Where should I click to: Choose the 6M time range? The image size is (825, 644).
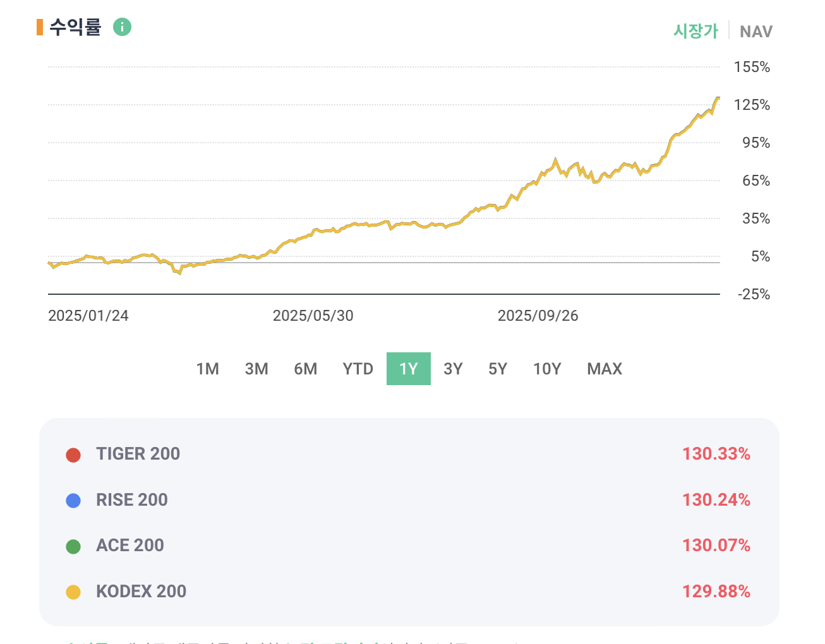pyautogui.click(x=306, y=369)
